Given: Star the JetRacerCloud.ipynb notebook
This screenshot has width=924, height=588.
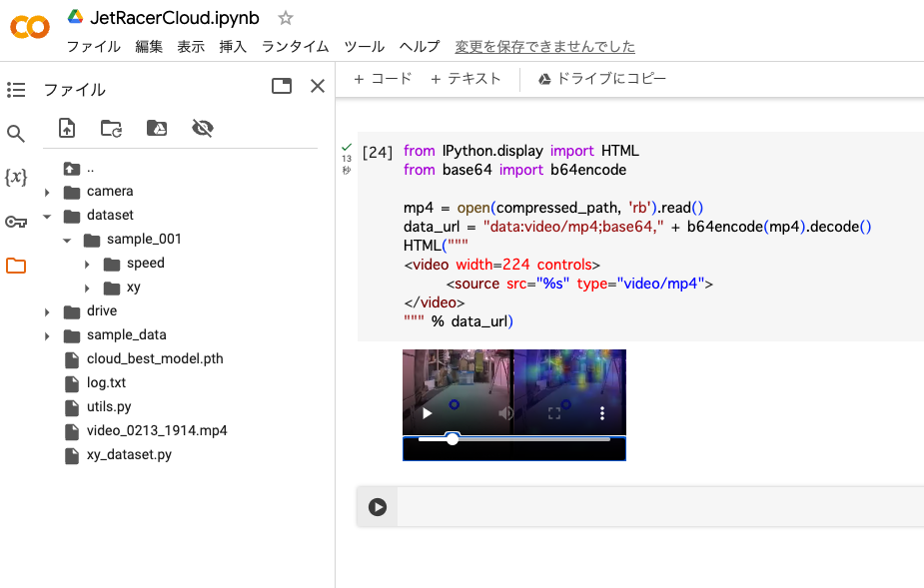Looking at the screenshot, I should coord(286,18).
